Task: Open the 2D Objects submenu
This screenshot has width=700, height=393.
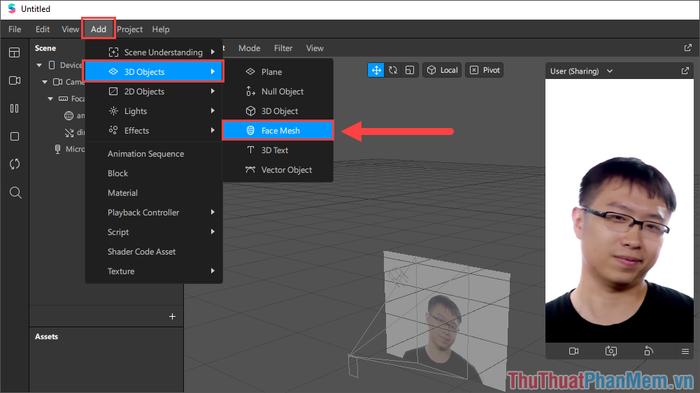Action: [154, 92]
